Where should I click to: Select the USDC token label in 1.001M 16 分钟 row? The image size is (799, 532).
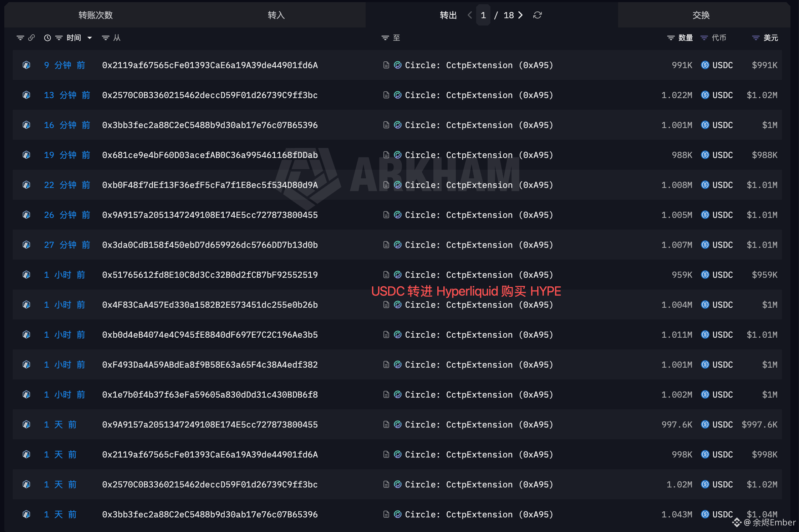[723, 125]
